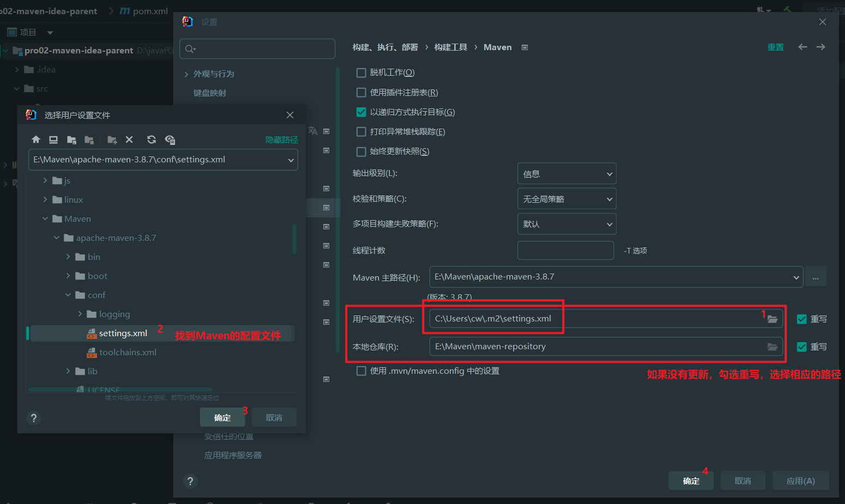
Task: Open 多项目构建失败策略 dropdown showing 默认
Action: pyautogui.click(x=566, y=224)
